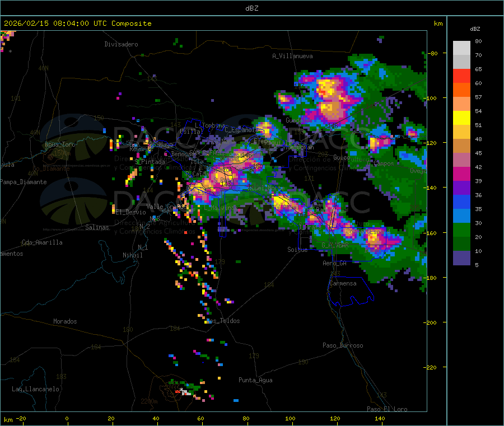Click the Salinas map label

click(x=97, y=227)
